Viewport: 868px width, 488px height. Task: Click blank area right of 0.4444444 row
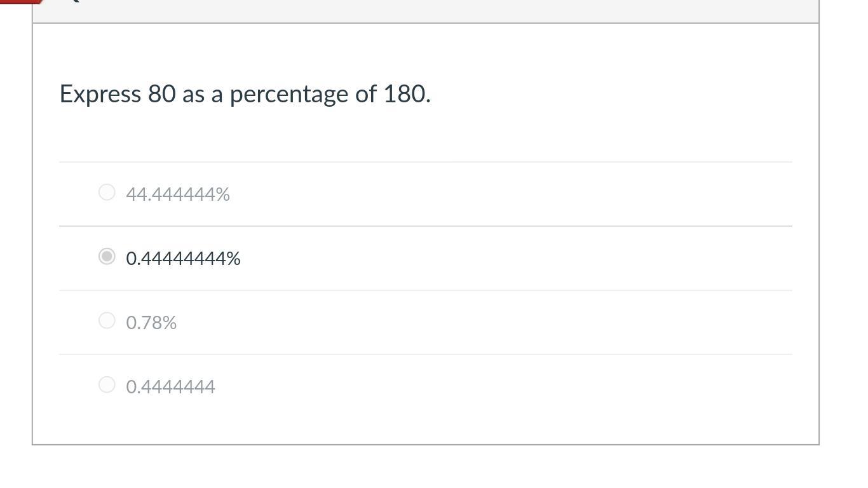[x=508, y=386]
